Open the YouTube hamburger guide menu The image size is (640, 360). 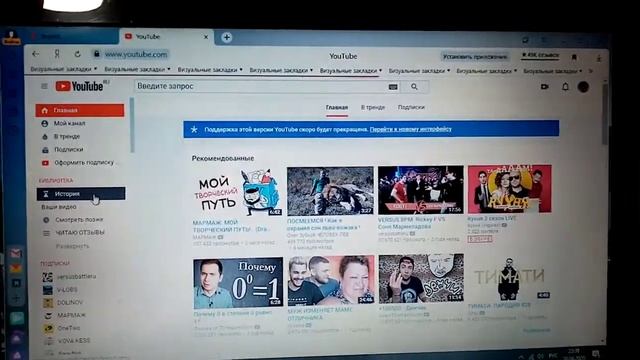point(44,86)
